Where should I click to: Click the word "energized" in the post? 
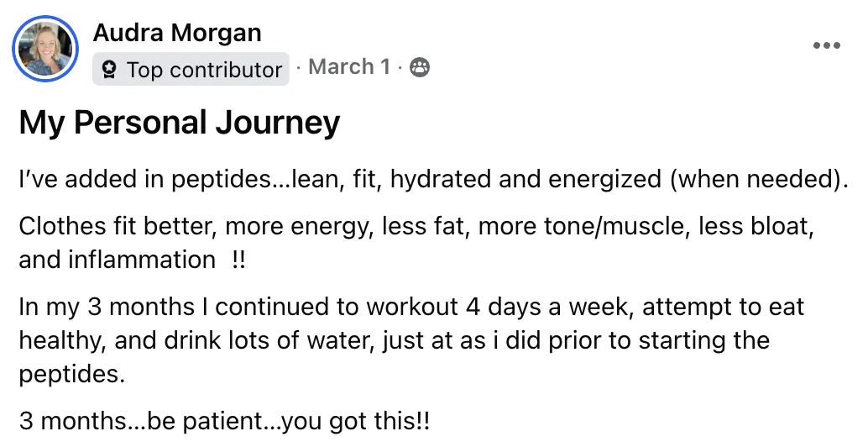604,180
